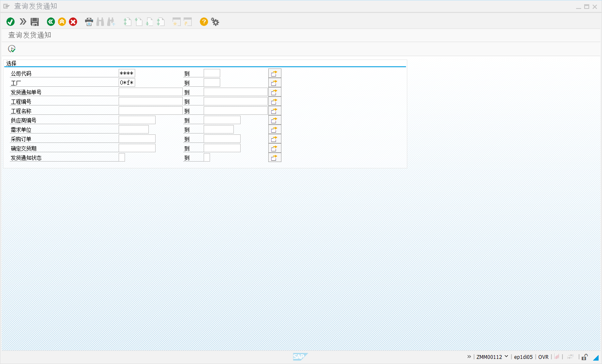Click the 采购订单 from-value input field

[137, 139]
